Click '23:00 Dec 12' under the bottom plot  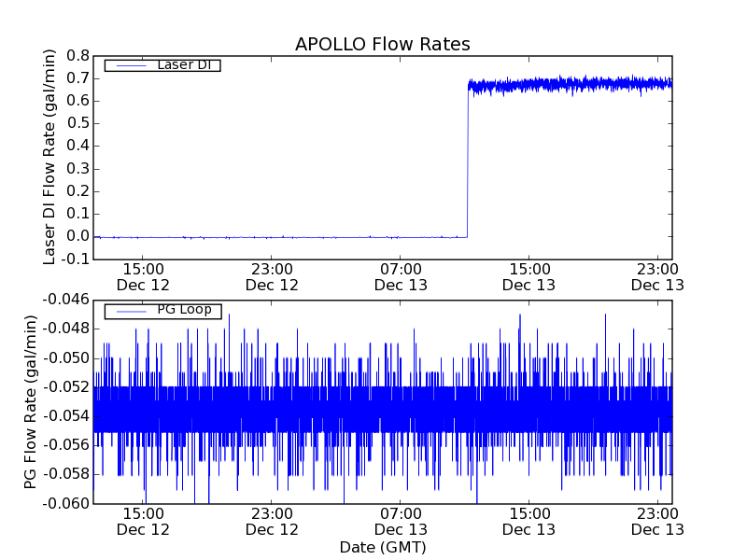tap(272, 521)
